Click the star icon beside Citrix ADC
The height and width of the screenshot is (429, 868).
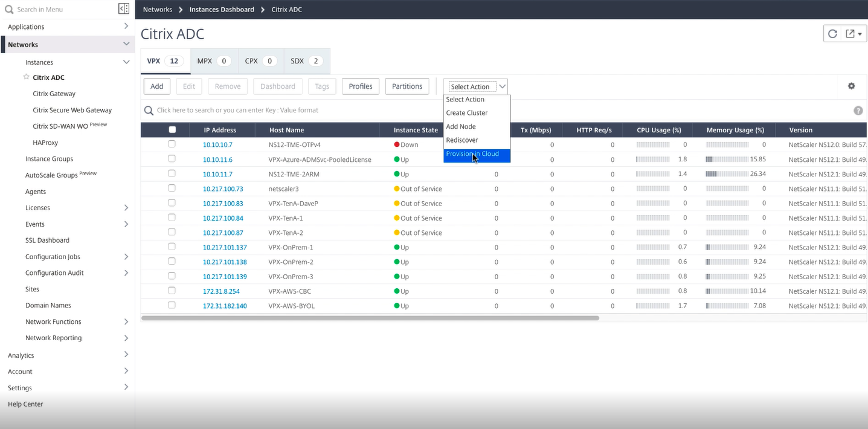point(26,77)
